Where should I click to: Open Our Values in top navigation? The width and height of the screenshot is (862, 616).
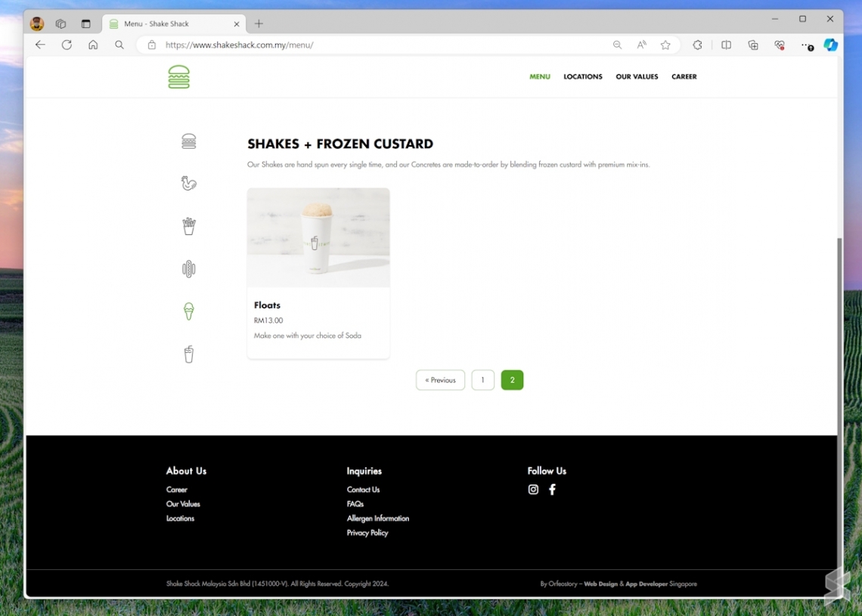click(x=637, y=77)
